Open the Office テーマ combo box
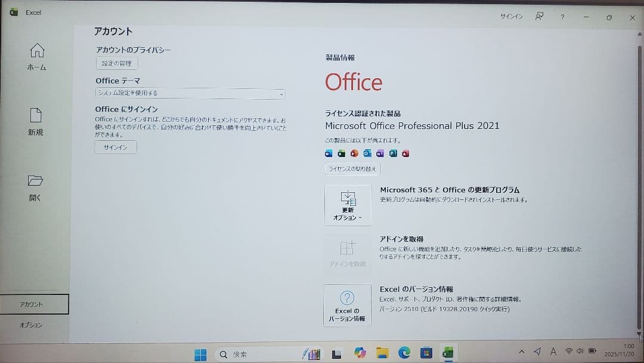 pos(190,93)
